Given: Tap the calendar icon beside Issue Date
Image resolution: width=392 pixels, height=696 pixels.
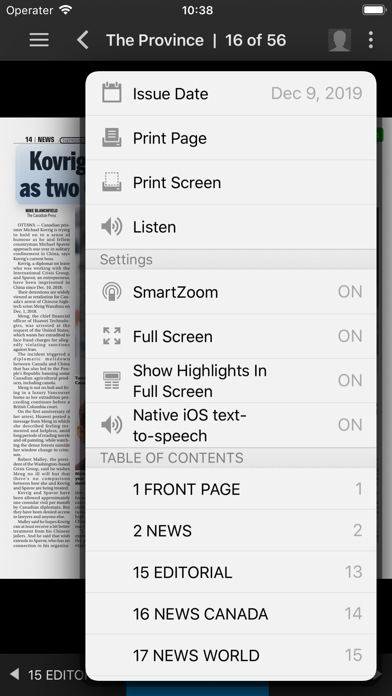Looking at the screenshot, I should [111, 93].
